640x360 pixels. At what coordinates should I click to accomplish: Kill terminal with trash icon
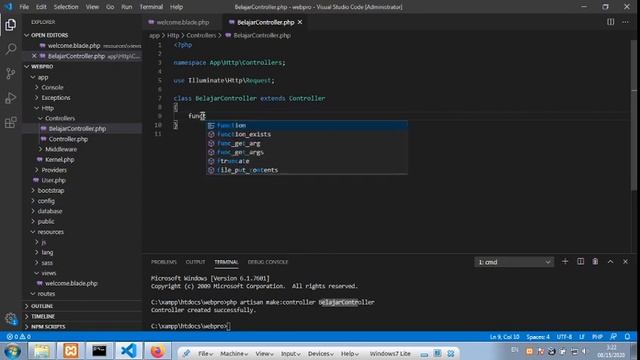[595, 262]
